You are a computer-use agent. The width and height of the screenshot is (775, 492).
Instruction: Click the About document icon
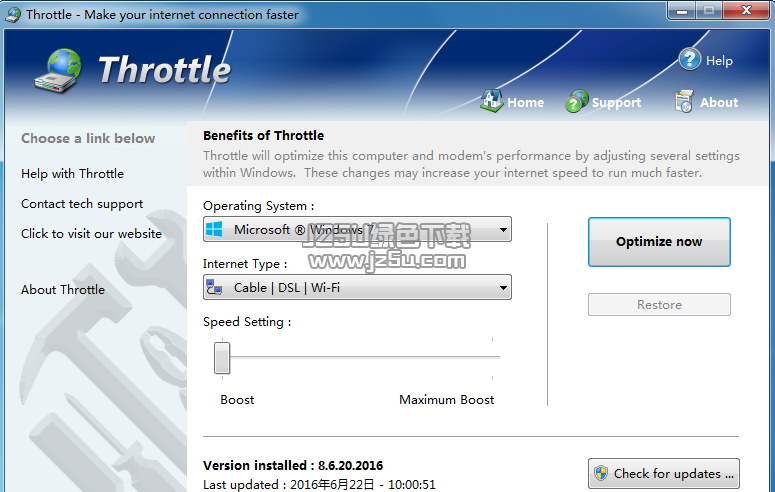[x=684, y=101]
